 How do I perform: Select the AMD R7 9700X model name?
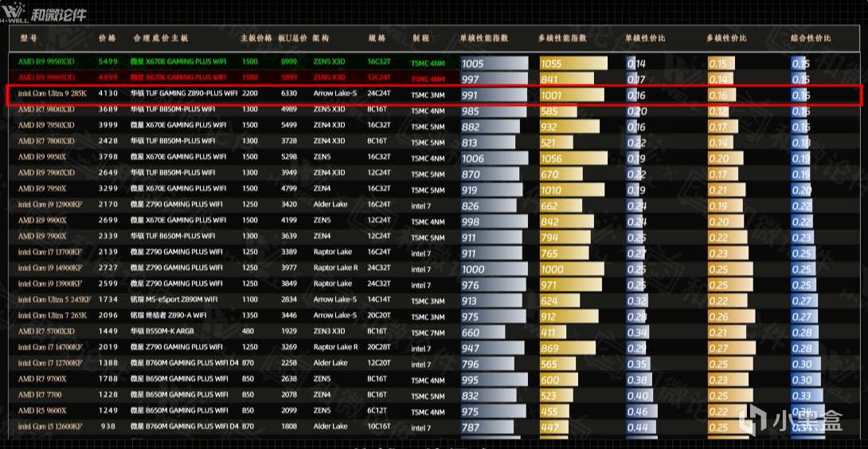point(42,379)
